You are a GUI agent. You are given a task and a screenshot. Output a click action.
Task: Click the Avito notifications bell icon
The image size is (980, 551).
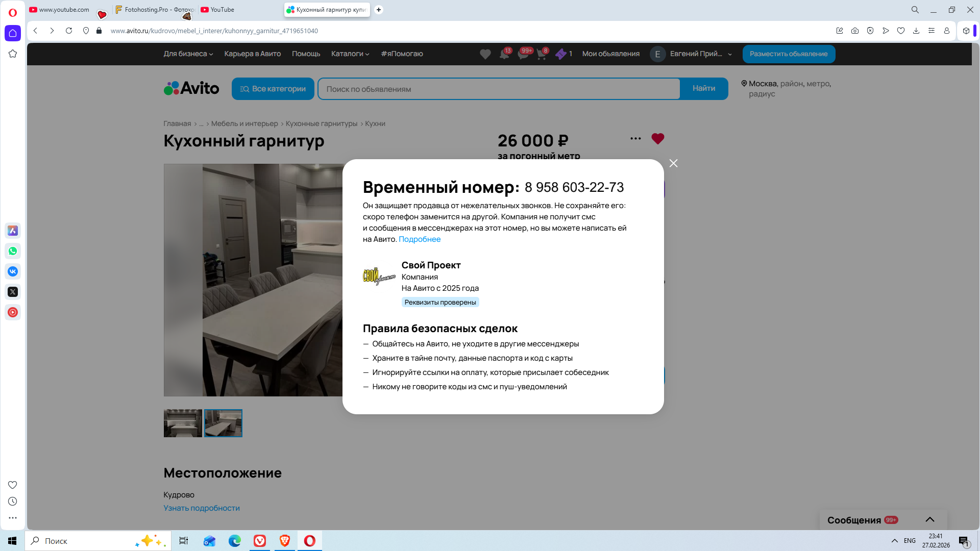coord(504,54)
